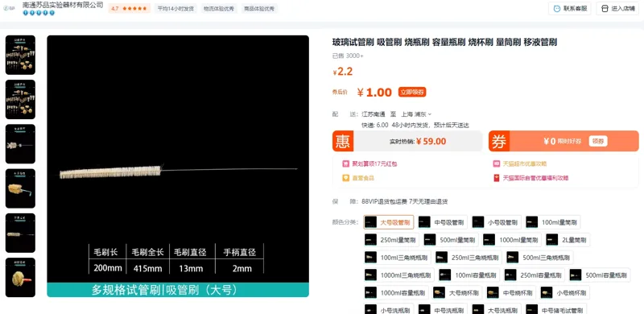The height and width of the screenshot is (314, 644).
Task: Click the shop logo icon beside the company name
Action: (x=9, y=8)
